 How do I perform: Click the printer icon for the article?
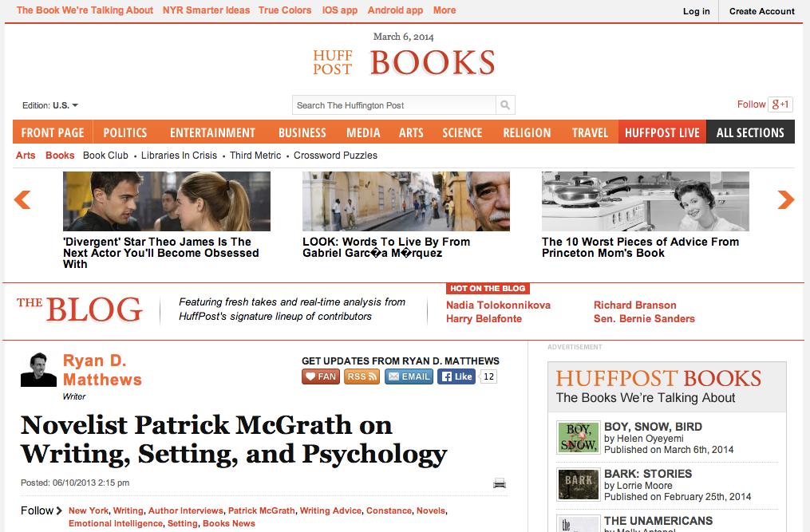click(499, 483)
